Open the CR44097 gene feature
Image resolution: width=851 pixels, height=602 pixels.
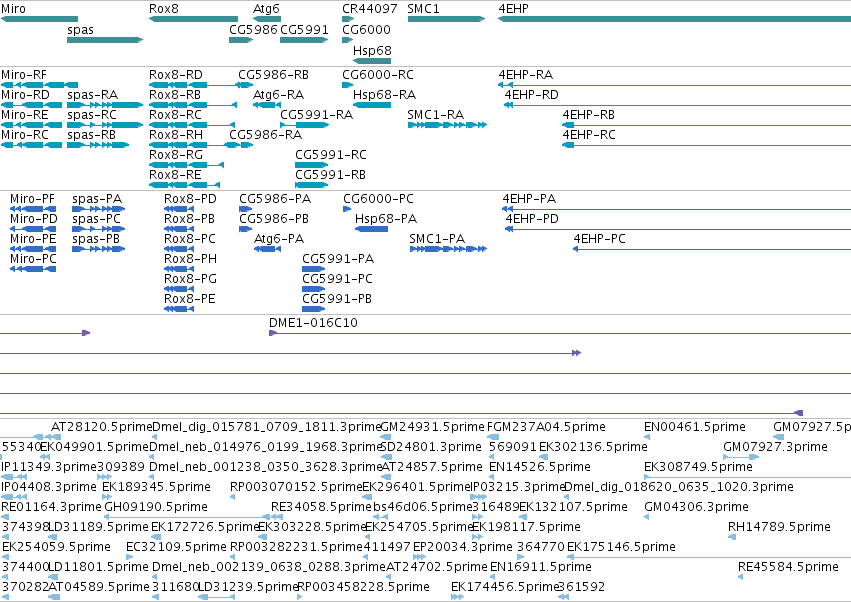[x=348, y=19]
